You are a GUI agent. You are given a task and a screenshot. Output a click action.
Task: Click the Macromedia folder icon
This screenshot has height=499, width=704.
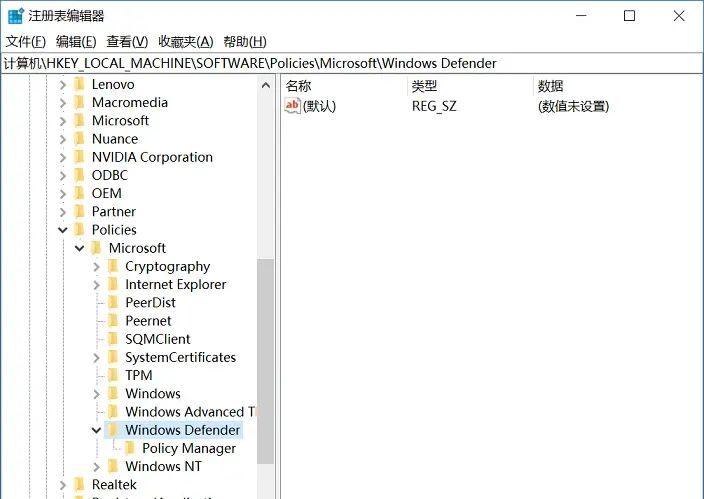point(79,102)
